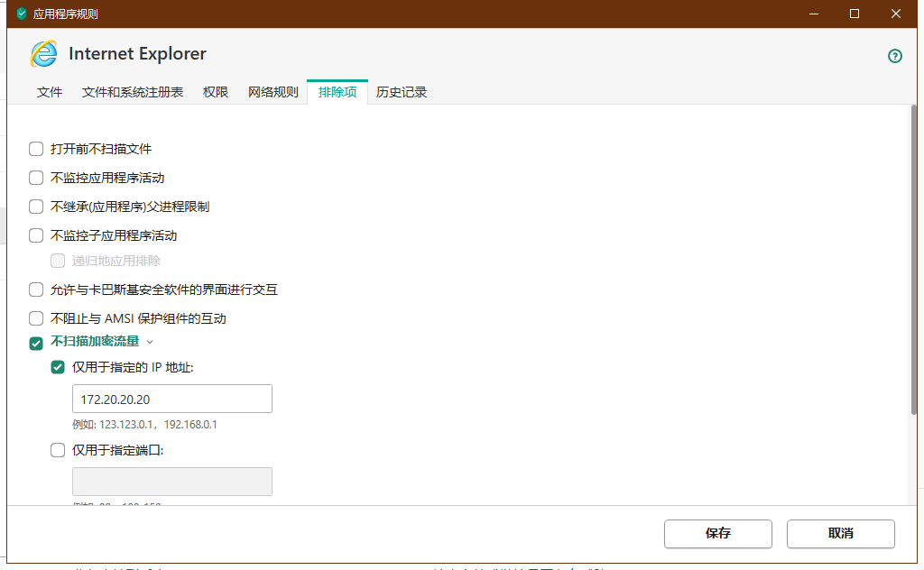Screen dimensions: 924x570
Task: Click the disabled port input field
Action: (x=172, y=482)
